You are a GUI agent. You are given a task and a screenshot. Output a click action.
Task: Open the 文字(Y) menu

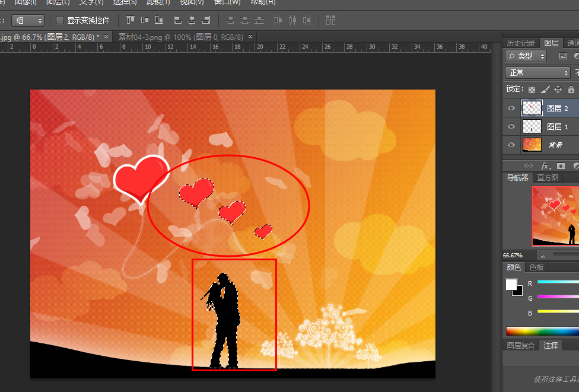91,2
